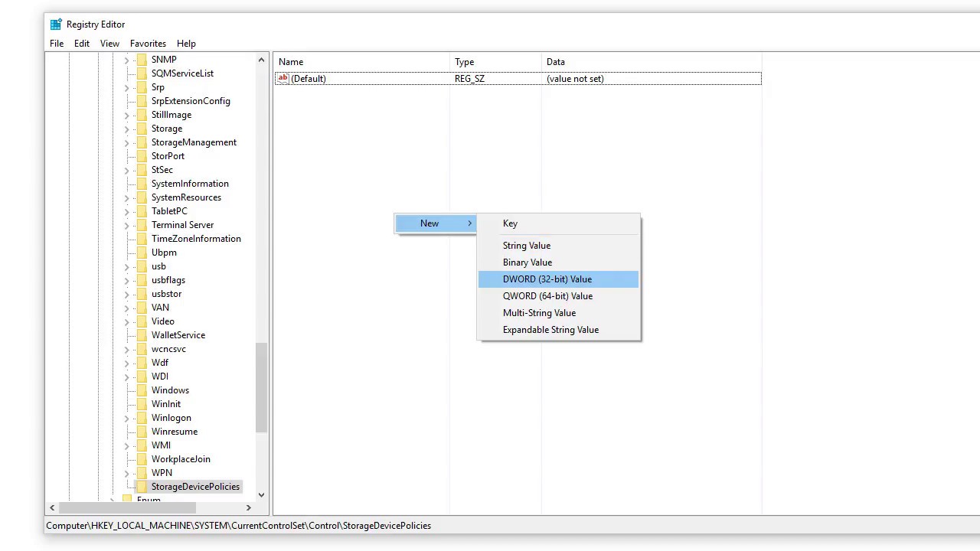This screenshot has height=551, width=980.
Task: Choose DWORD (32-bit) Value
Action: coord(558,279)
